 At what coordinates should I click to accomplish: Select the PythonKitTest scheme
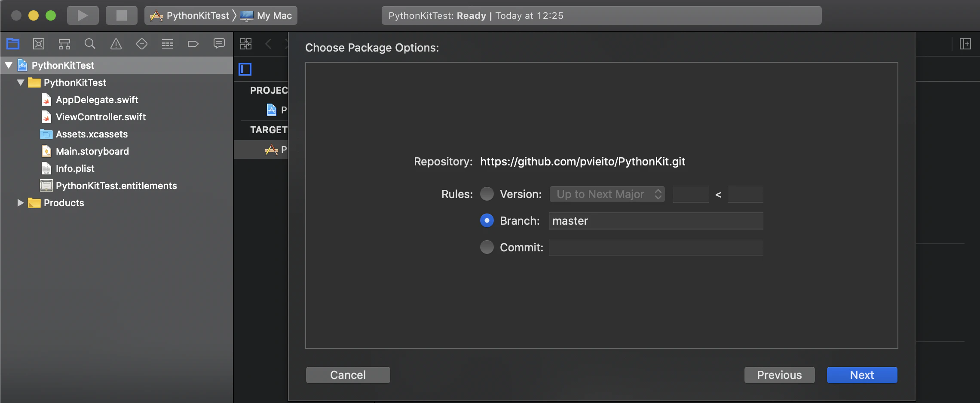(190, 15)
